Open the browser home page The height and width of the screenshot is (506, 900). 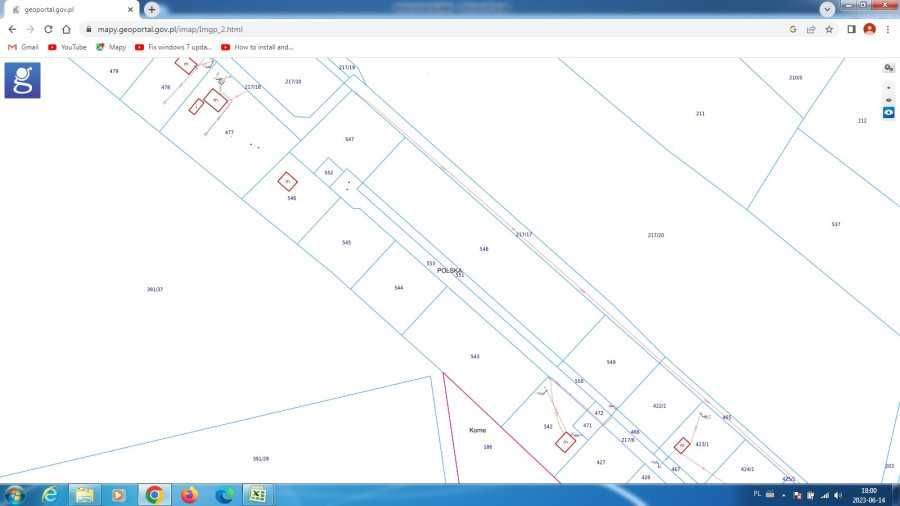point(67,29)
